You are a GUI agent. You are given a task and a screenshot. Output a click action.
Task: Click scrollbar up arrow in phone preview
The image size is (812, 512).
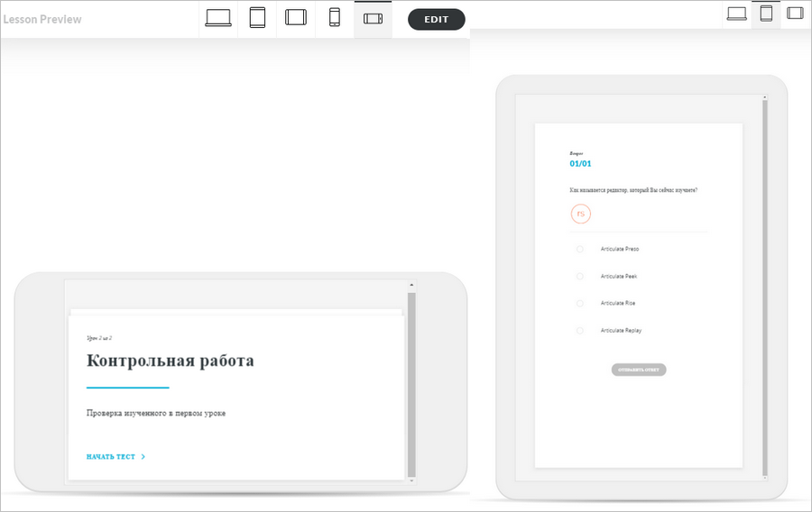pos(411,285)
